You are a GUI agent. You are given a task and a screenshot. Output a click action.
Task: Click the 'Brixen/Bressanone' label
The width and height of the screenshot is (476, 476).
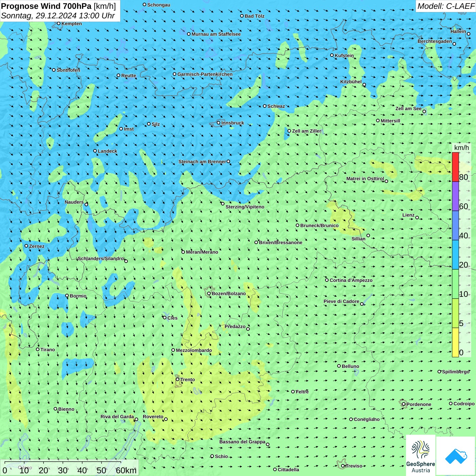(x=281, y=242)
